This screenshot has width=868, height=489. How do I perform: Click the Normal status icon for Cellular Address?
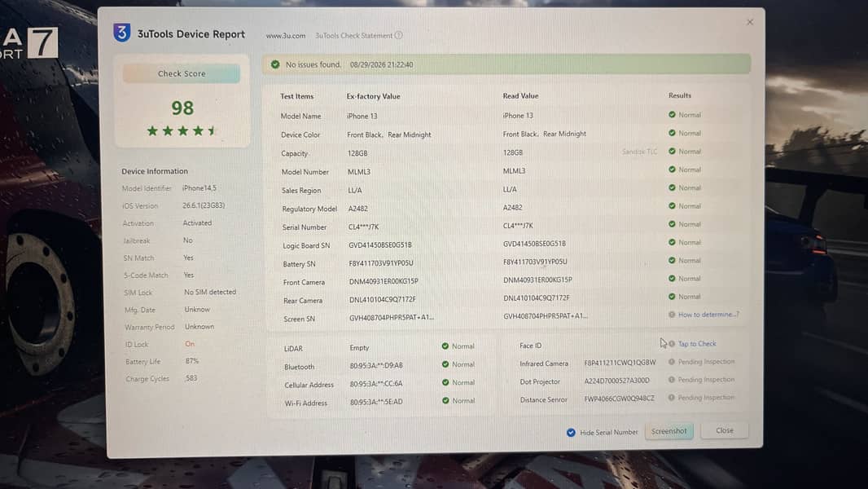[x=445, y=382]
